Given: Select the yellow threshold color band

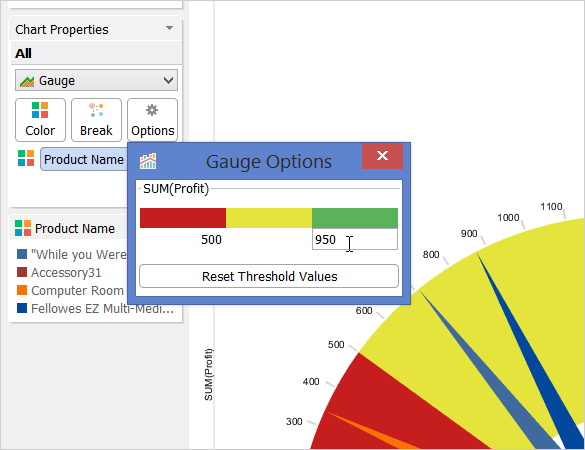Looking at the screenshot, I should 269,218.
